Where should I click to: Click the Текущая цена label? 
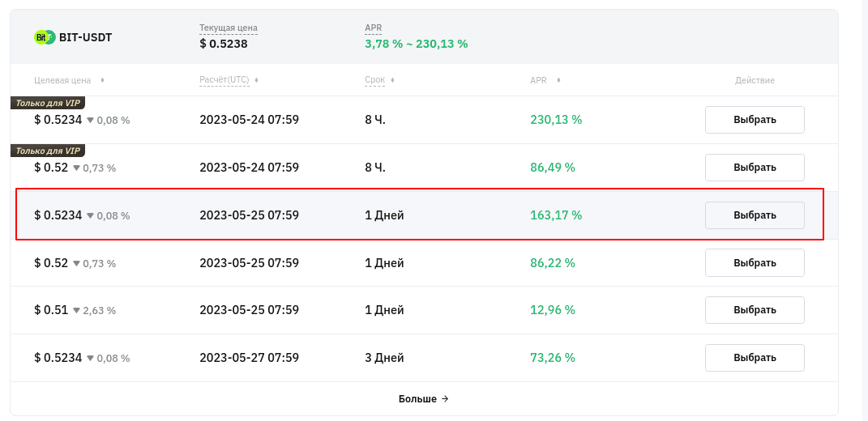[229, 28]
